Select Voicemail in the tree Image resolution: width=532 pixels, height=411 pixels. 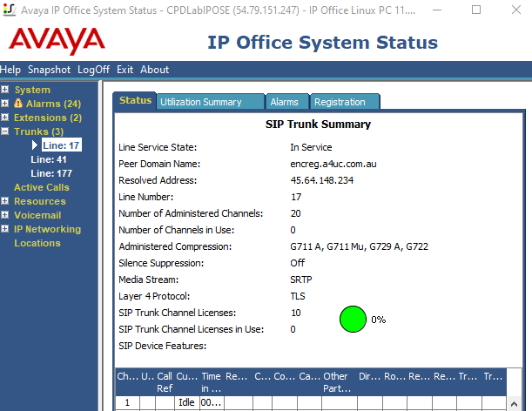point(37,215)
